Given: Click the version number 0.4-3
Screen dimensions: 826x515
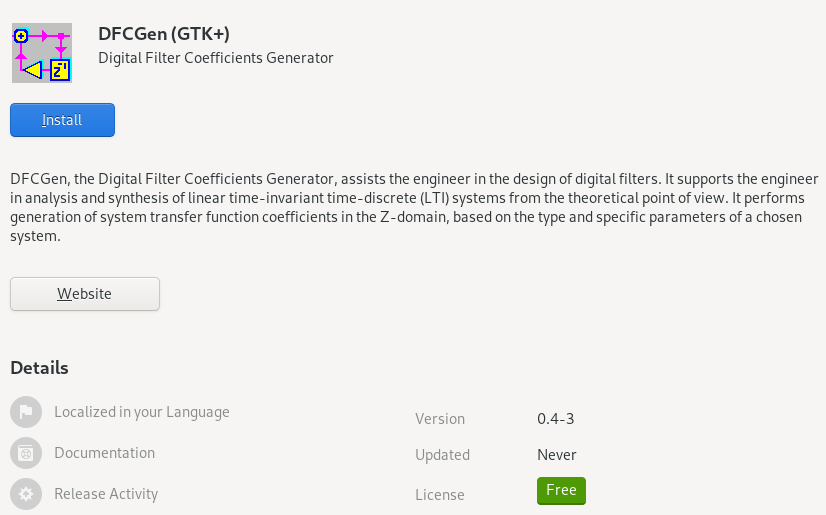Looking at the screenshot, I should tap(555, 419).
